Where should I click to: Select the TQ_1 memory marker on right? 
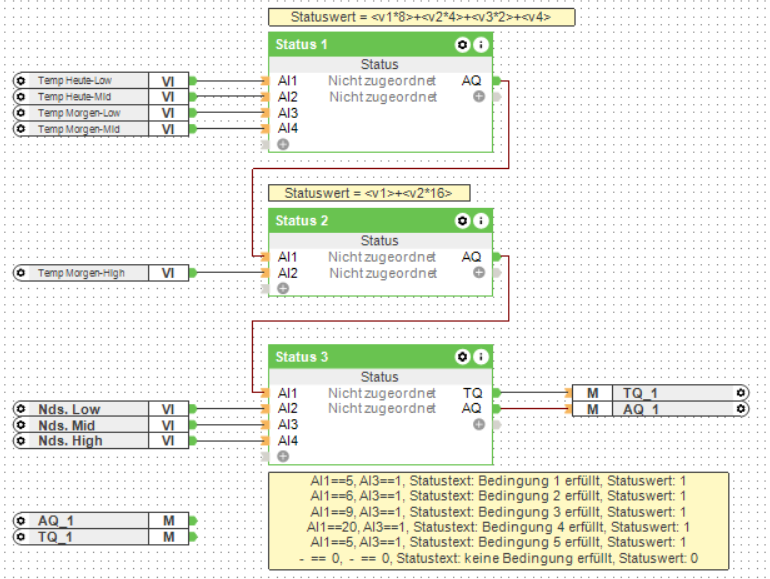pos(660,393)
